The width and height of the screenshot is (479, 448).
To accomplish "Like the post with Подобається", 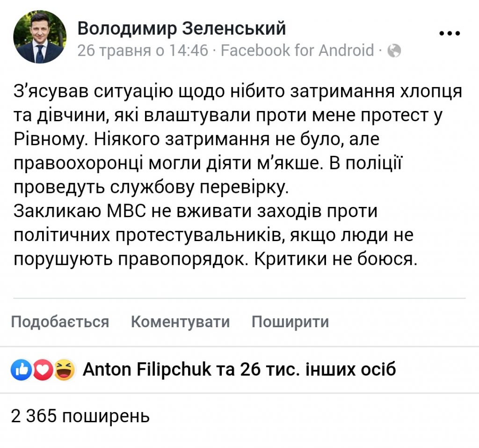I will tap(60, 322).
